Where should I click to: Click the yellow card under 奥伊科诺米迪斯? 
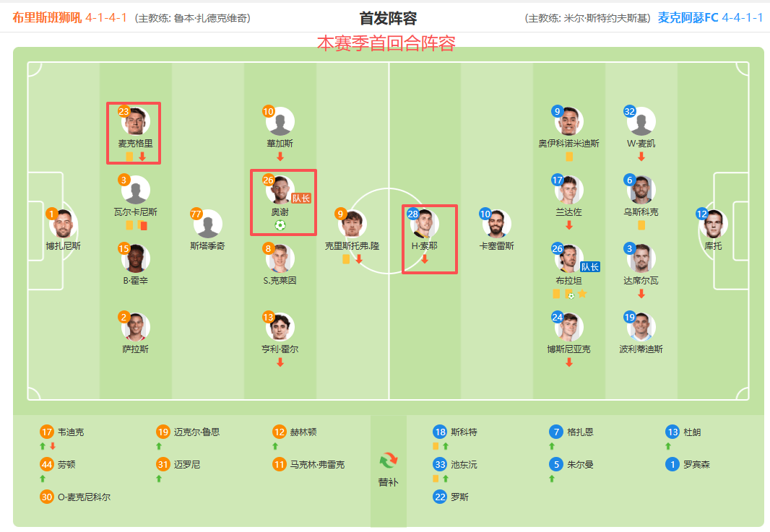[569, 157]
